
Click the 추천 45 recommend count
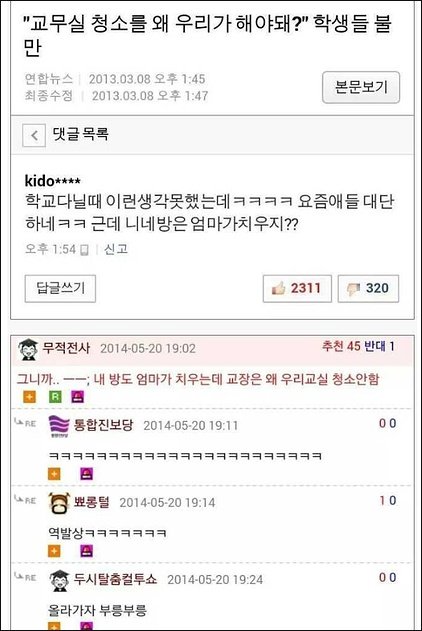(341, 346)
